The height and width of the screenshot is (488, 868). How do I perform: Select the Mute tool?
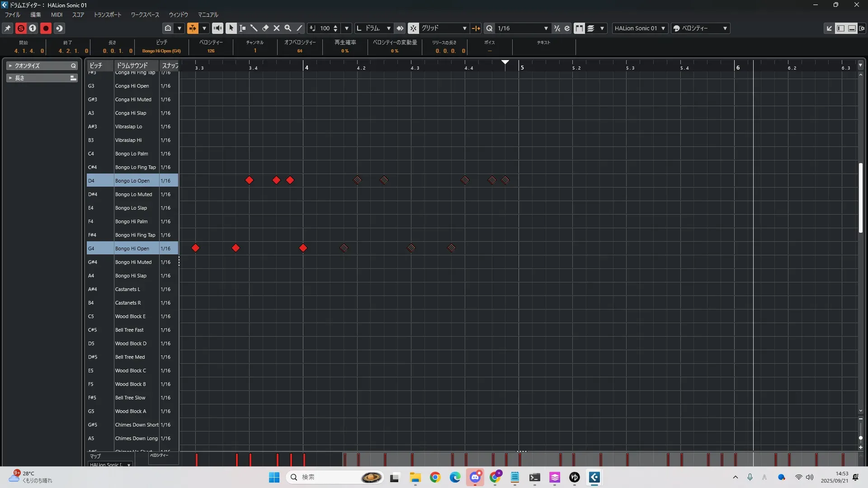(277, 28)
